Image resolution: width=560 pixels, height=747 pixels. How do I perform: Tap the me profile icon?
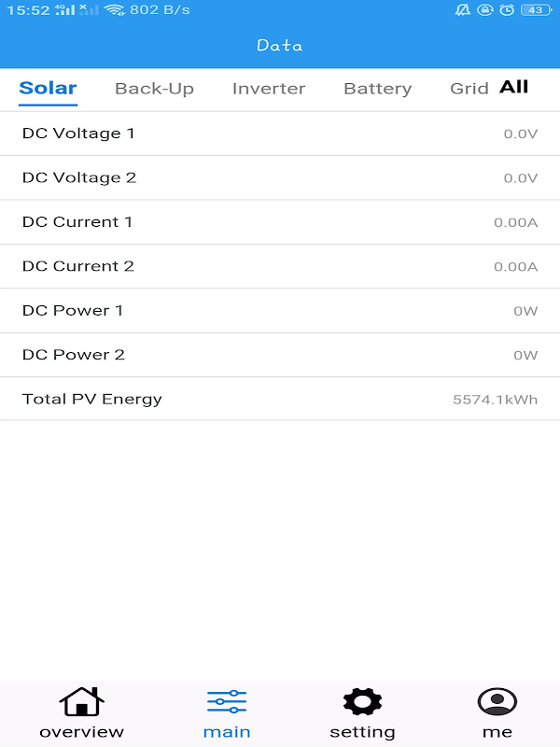point(497,701)
